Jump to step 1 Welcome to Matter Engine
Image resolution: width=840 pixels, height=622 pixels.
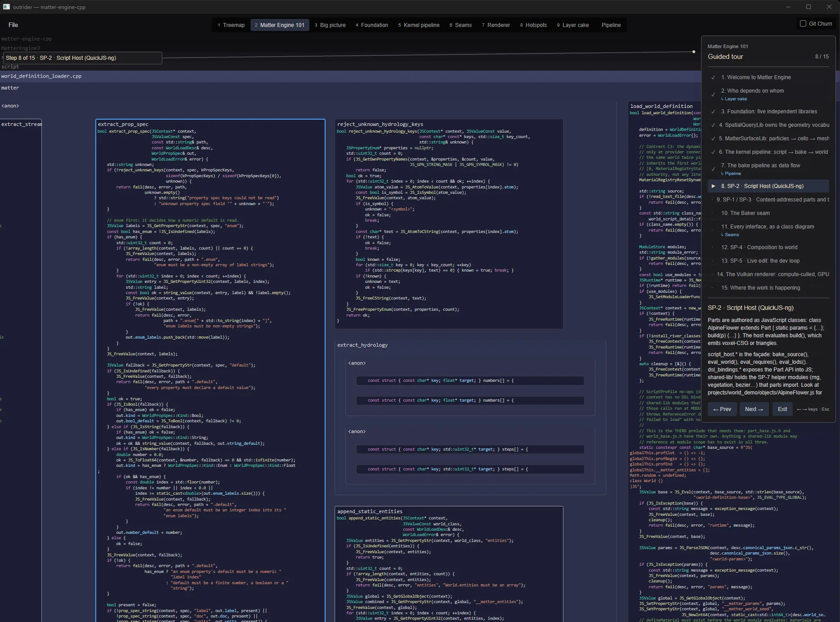[769, 77]
